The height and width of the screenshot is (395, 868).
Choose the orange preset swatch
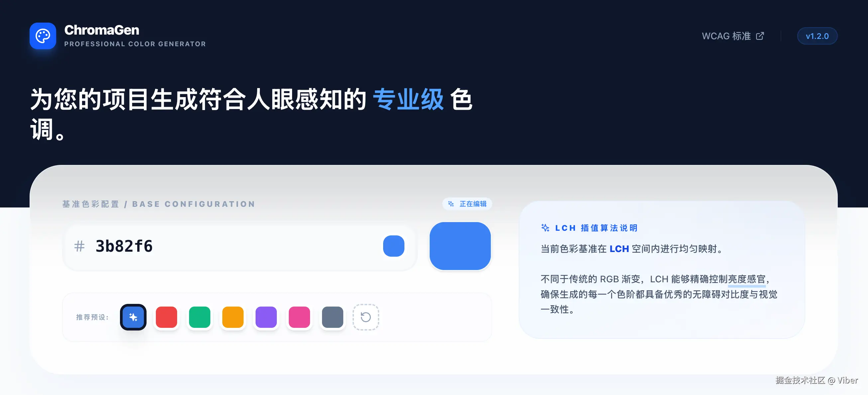(233, 317)
